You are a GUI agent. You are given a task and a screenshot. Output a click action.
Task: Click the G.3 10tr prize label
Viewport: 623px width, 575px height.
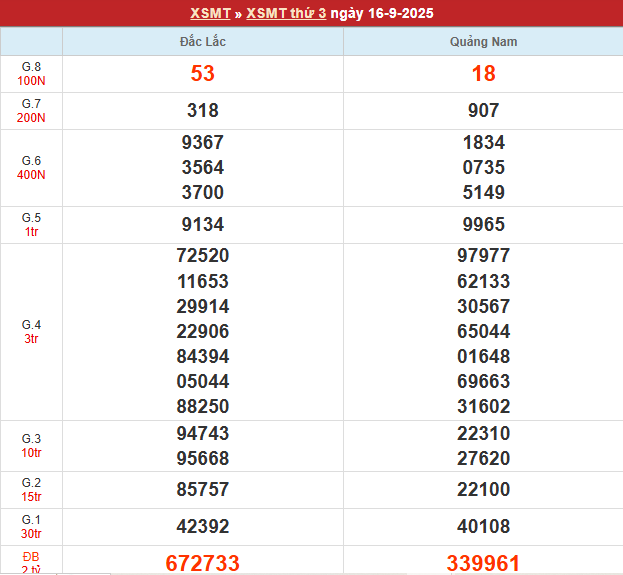pyautogui.click(x=31, y=446)
